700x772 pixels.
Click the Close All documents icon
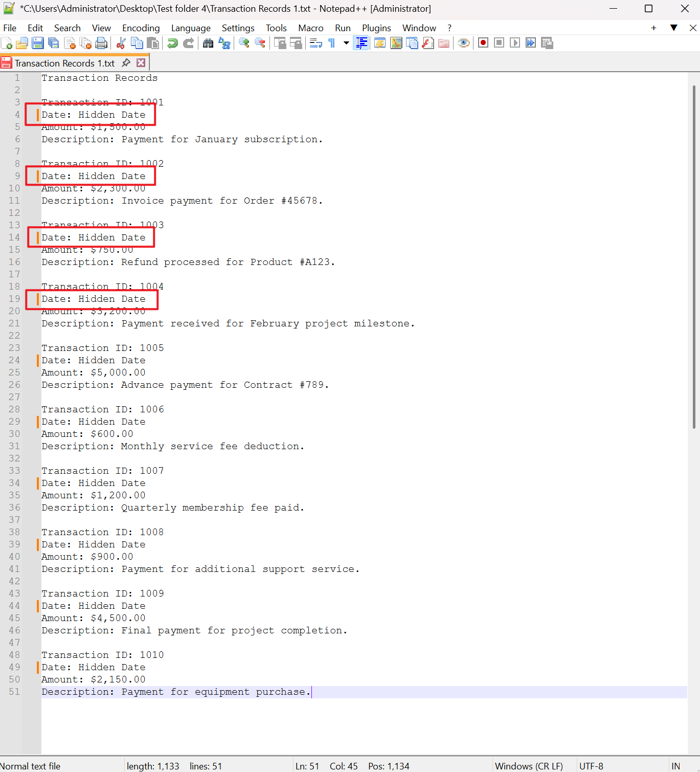86,43
